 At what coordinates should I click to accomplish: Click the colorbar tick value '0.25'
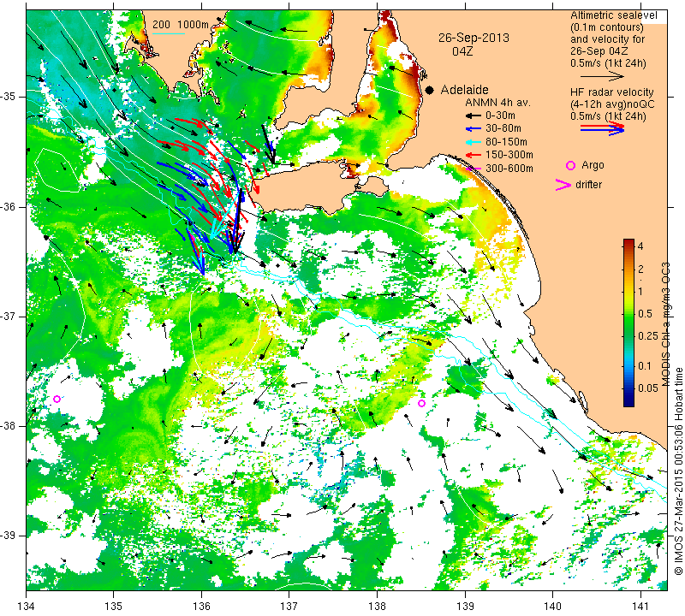pyautogui.click(x=648, y=335)
